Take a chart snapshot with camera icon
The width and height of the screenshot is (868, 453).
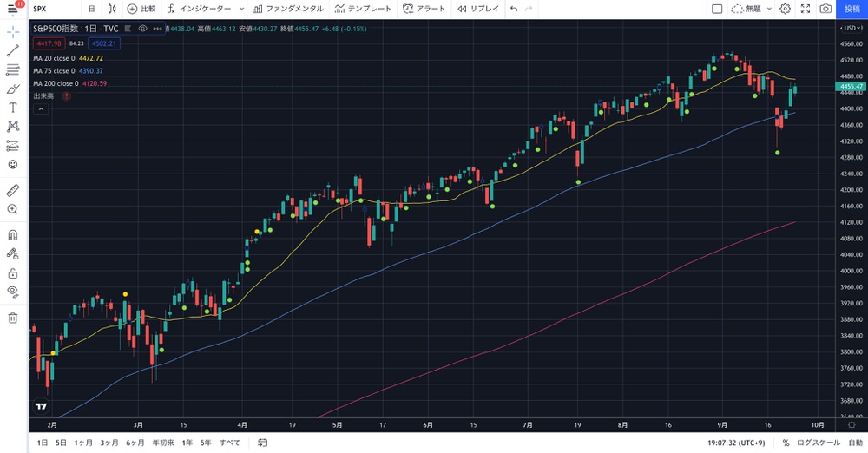click(825, 9)
